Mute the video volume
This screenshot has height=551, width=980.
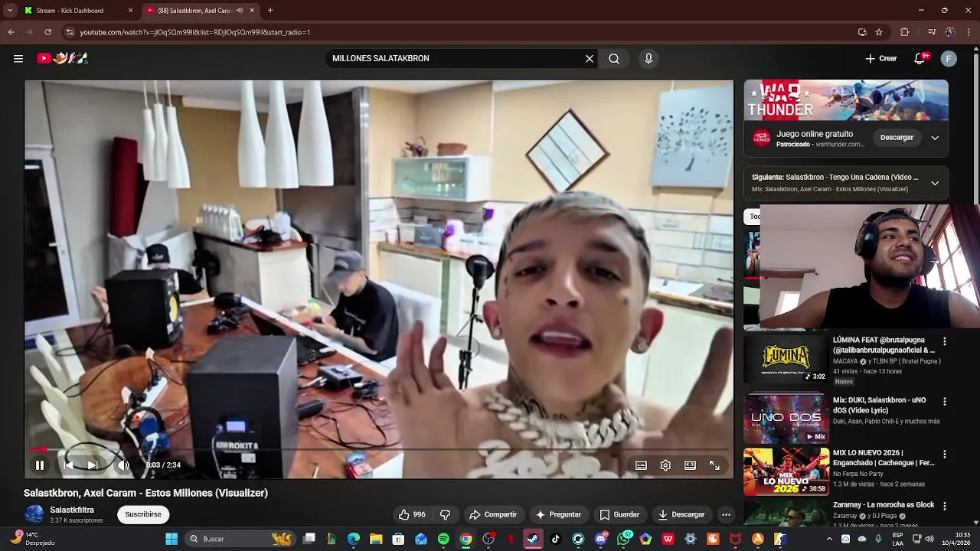point(123,465)
